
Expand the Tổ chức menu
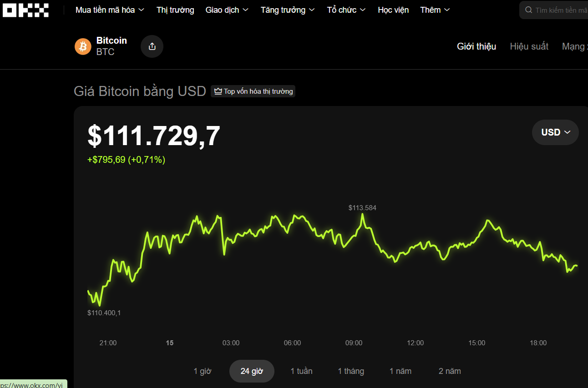point(346,10)
